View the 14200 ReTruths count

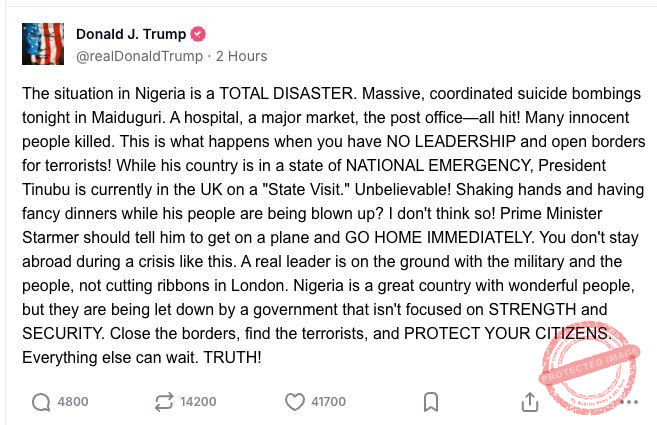point(197,402)
